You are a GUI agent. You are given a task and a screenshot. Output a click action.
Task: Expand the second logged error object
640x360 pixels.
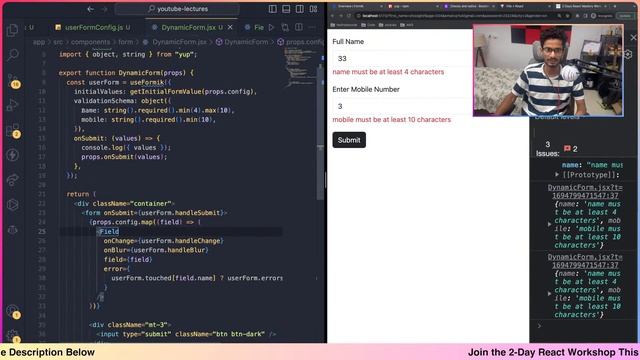550,293
